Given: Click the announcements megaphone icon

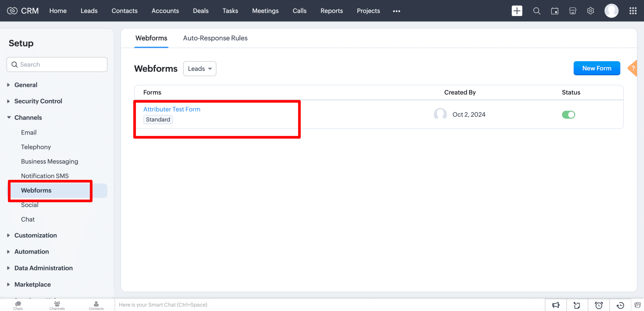Looking at the screenshot, I should point(556,305).
